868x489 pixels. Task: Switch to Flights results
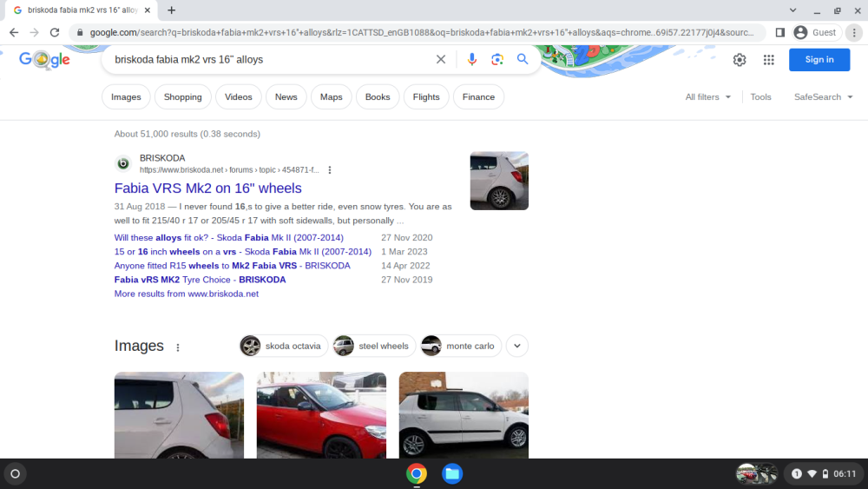tap(426, 97)
